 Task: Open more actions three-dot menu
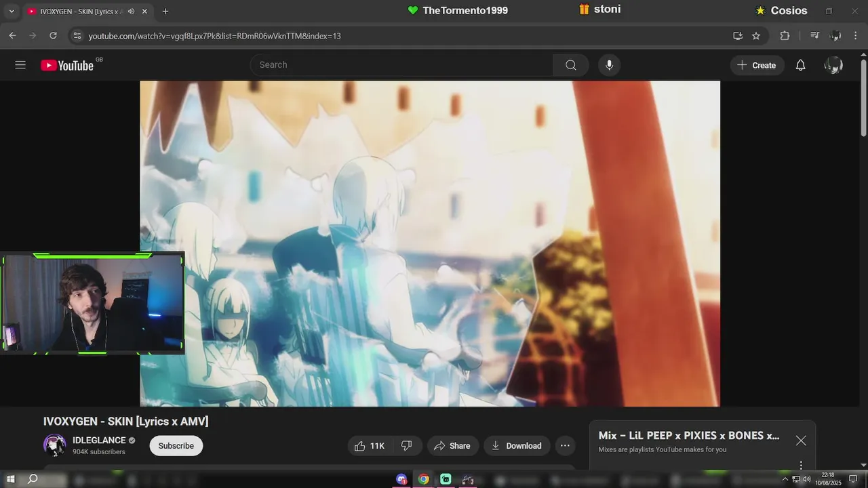(x=565, y=446)
